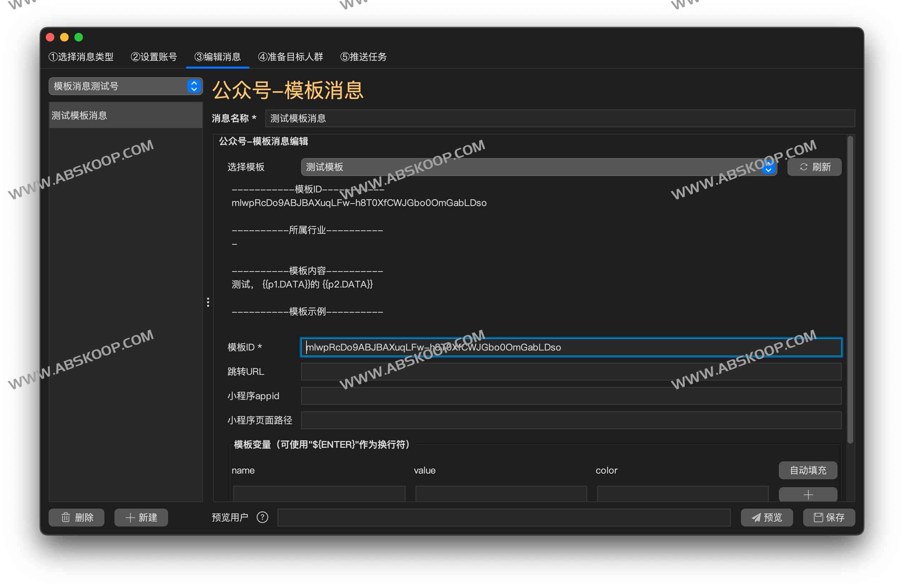Click the help question mark beside 预览用户
The height and width of the screenshot is (588, 904).
[262, 517]
